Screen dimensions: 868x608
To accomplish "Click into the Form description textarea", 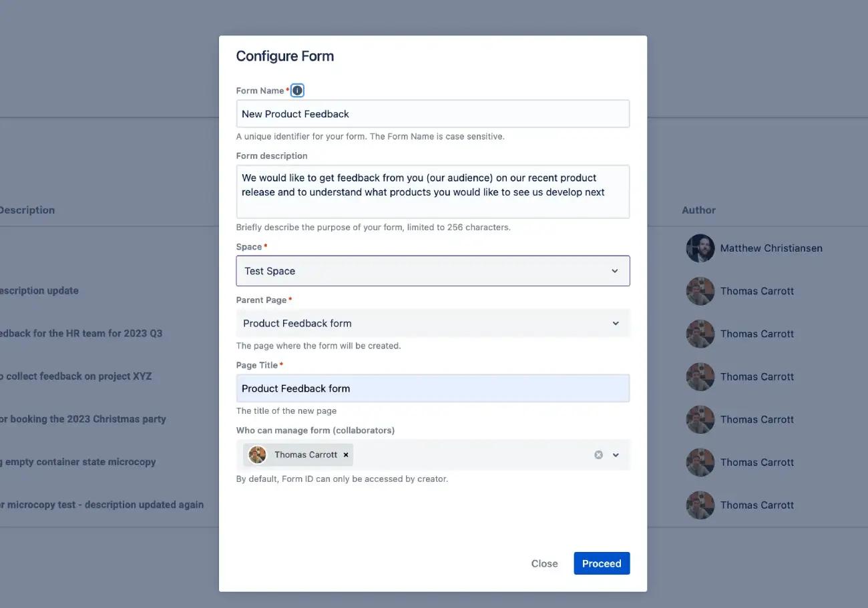I will point(433,192).
